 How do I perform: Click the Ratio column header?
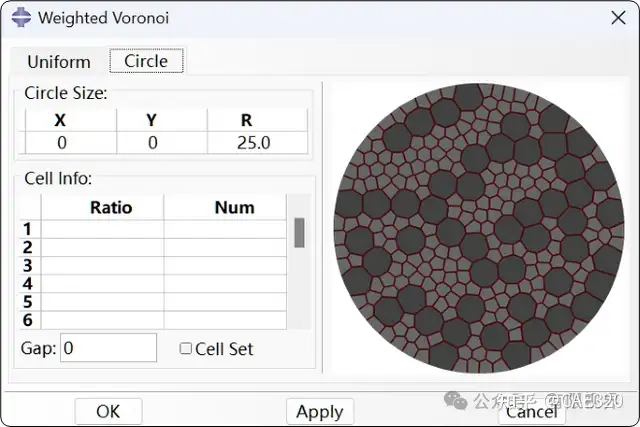coord(102,207)
